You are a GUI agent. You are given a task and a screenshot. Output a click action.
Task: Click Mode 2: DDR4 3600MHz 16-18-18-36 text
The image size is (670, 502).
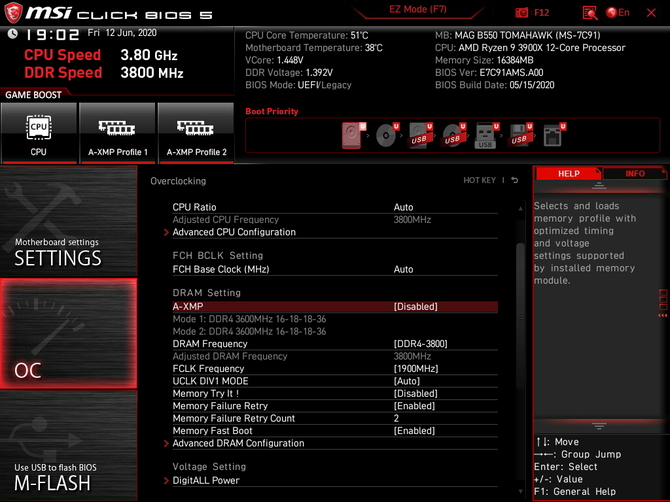click(x=249, y=332)
